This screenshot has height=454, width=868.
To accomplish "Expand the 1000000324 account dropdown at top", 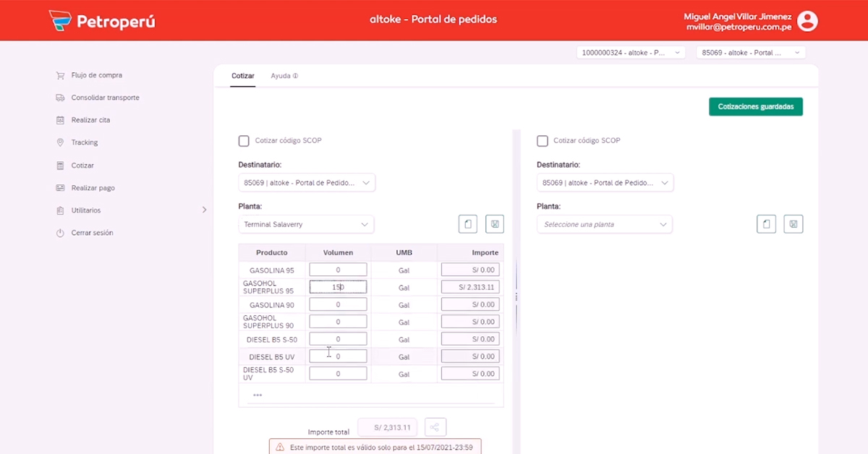I will click(631, 53).
